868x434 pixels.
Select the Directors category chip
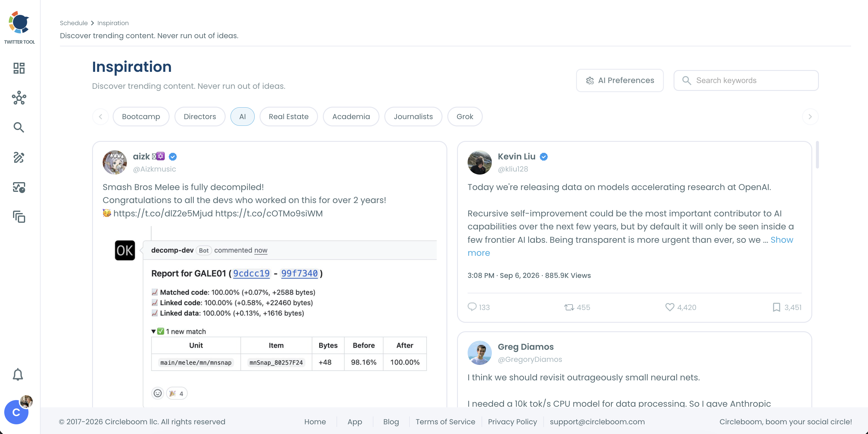point(200,117)
